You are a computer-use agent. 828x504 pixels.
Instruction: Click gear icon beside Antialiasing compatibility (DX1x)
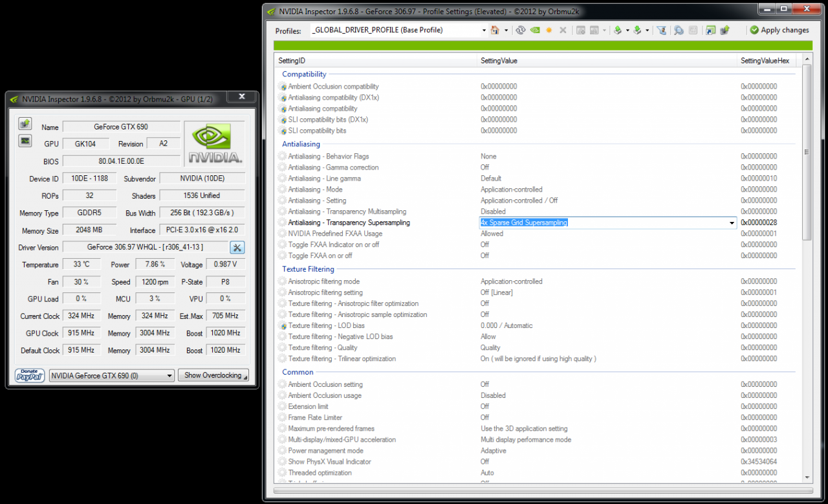[283, 98]
